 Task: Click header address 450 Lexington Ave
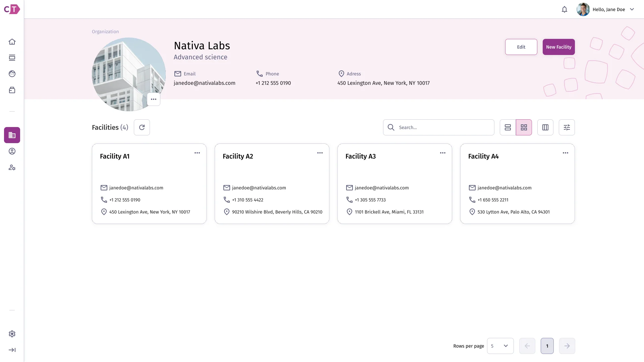383,83
